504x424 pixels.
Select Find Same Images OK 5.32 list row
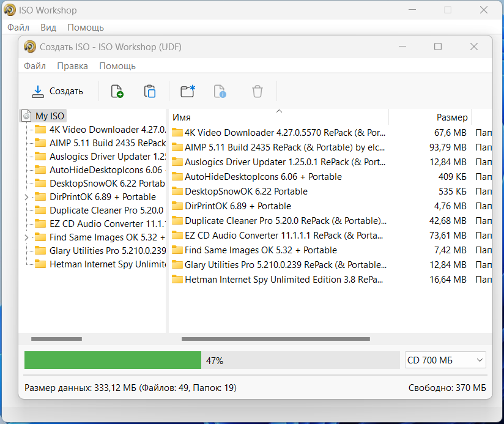click(x=330, y=250)
